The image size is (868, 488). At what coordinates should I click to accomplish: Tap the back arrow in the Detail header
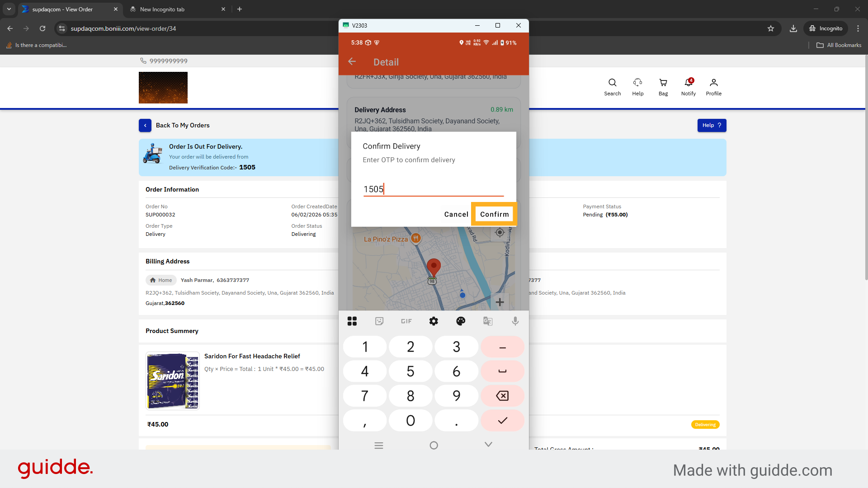click(352, 62)
